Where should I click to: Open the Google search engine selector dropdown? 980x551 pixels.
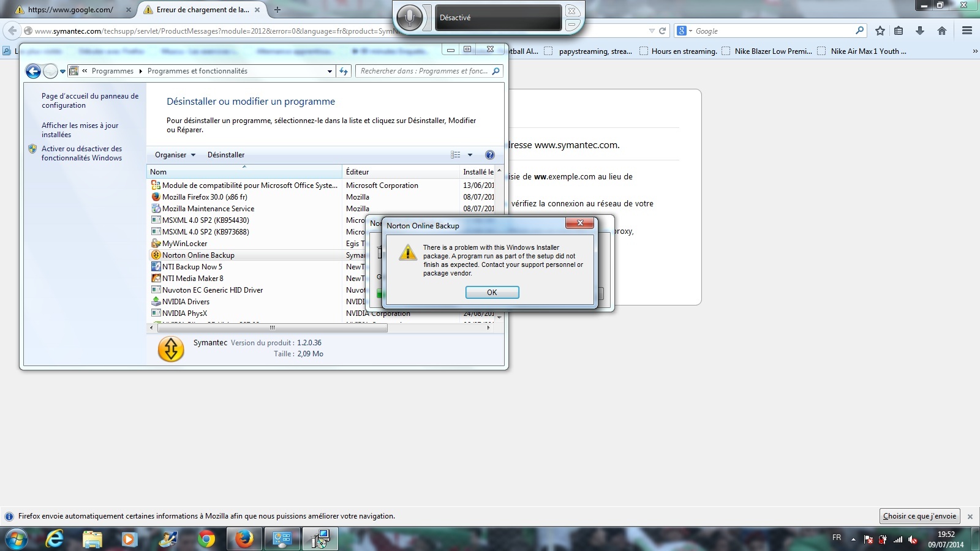coord(685,31)
